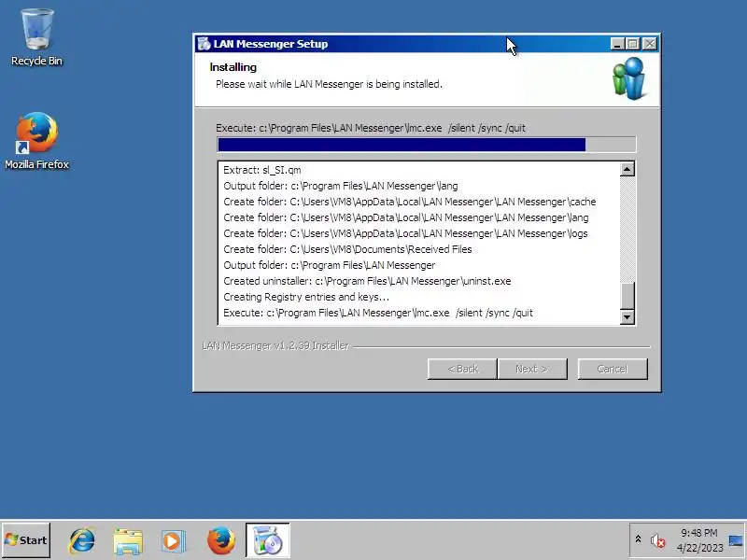Viewport: 747px width, 560px height.
Task: Launch Internet Explorer from the taskbar
Action: coord(82,540)
